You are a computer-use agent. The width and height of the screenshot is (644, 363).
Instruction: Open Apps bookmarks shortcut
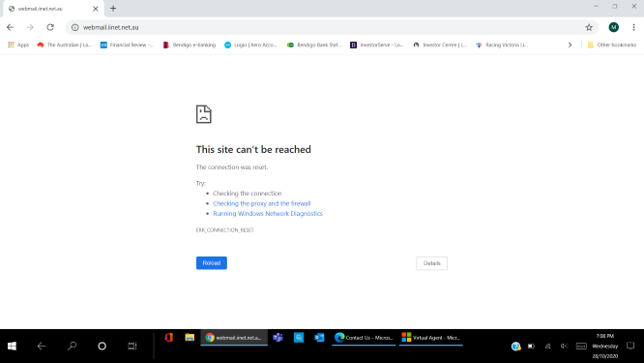coord(18,45)
